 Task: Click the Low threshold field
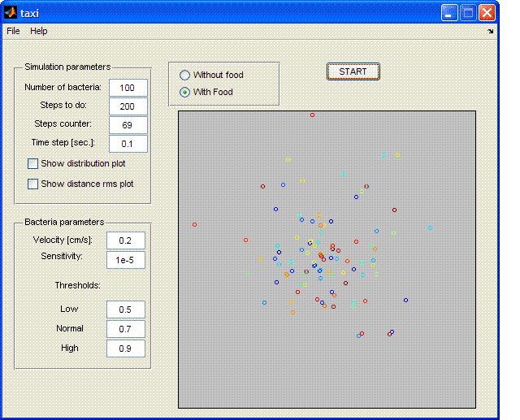[x=126, y=310]
